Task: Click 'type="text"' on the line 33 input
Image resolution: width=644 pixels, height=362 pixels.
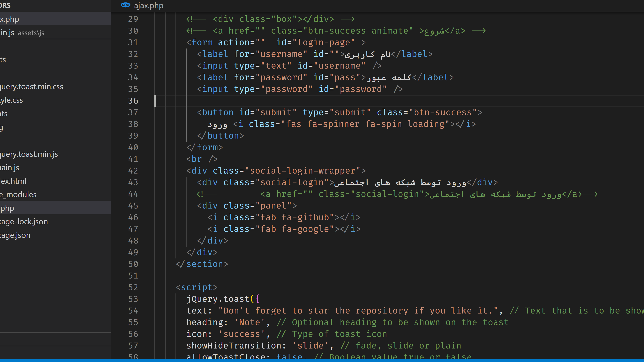Action: (263, 66)
